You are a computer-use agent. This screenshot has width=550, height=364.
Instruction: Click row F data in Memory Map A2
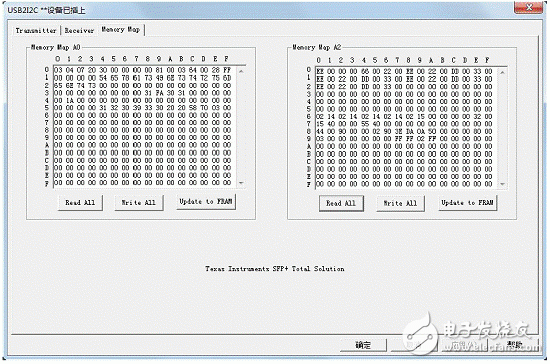click(404, 184)
